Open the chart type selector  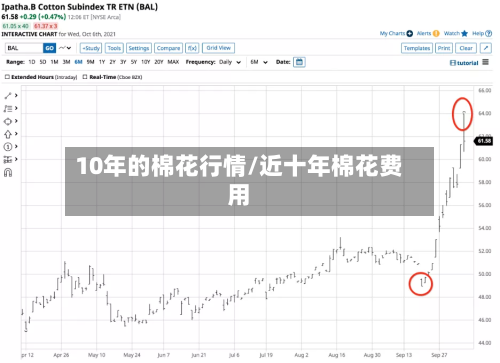[65, 48]
